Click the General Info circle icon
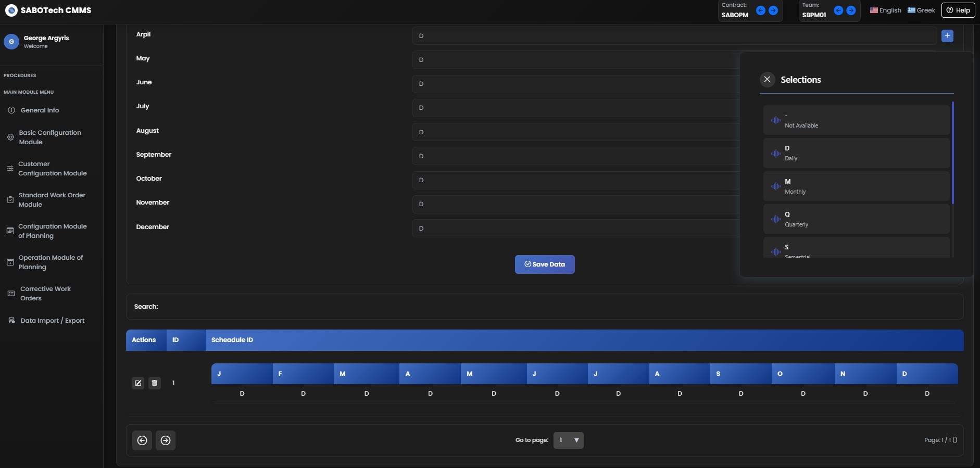Image resolution: width=980 pixels, height=468 pixels. click(x=11, y=110)
